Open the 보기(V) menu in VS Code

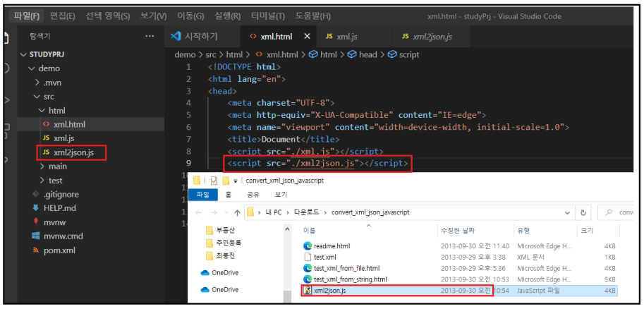coord(153,16)
